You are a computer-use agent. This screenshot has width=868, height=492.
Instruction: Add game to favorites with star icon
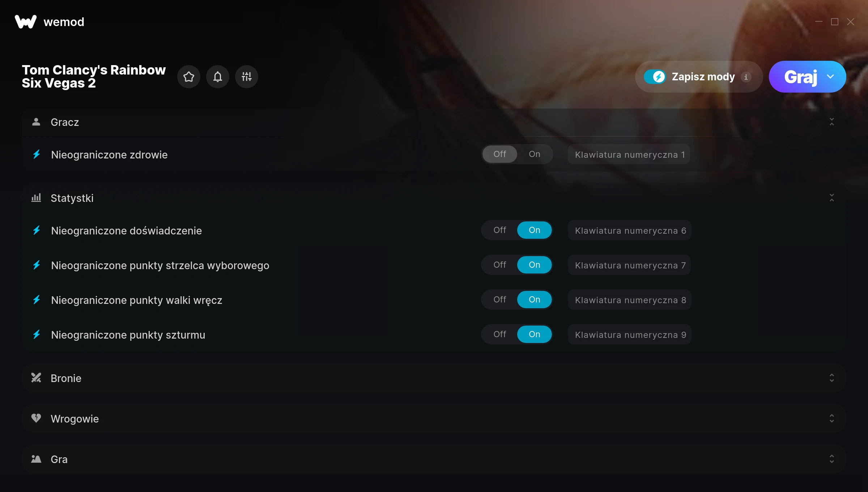click(188, 77)
